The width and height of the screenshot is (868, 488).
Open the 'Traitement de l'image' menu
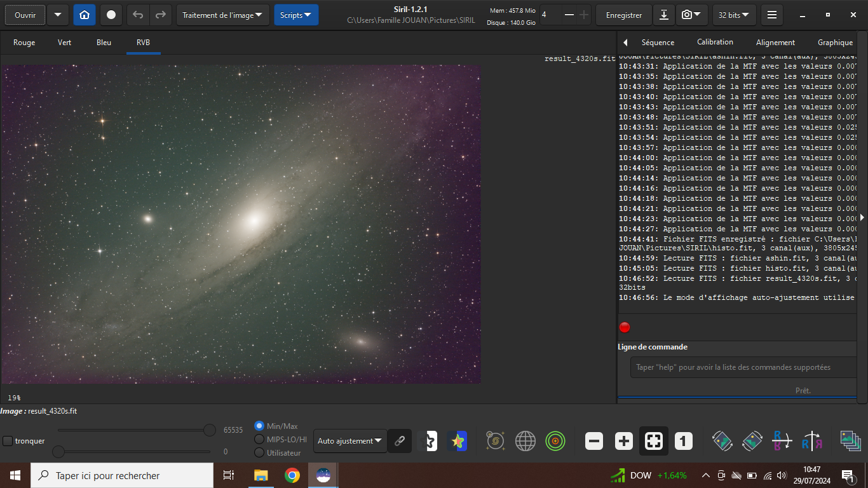(223, 15)
